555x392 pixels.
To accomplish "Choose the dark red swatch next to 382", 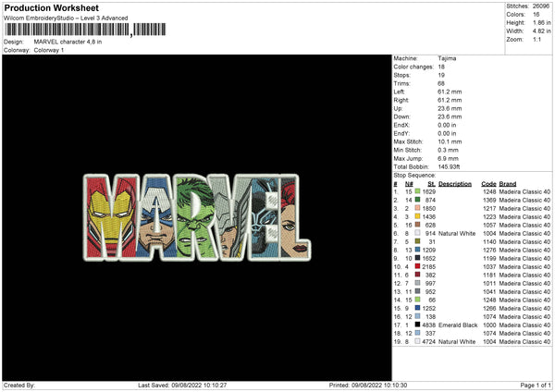I will tap(418, 275).
